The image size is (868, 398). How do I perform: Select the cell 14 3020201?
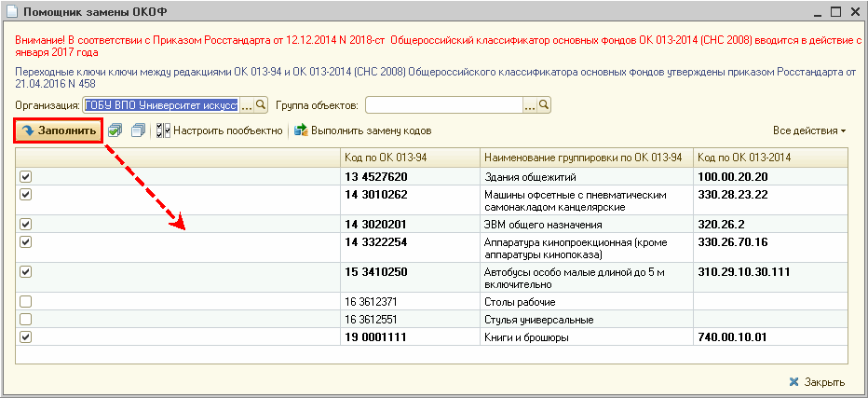pyautogui.click(x=410, y=224)
